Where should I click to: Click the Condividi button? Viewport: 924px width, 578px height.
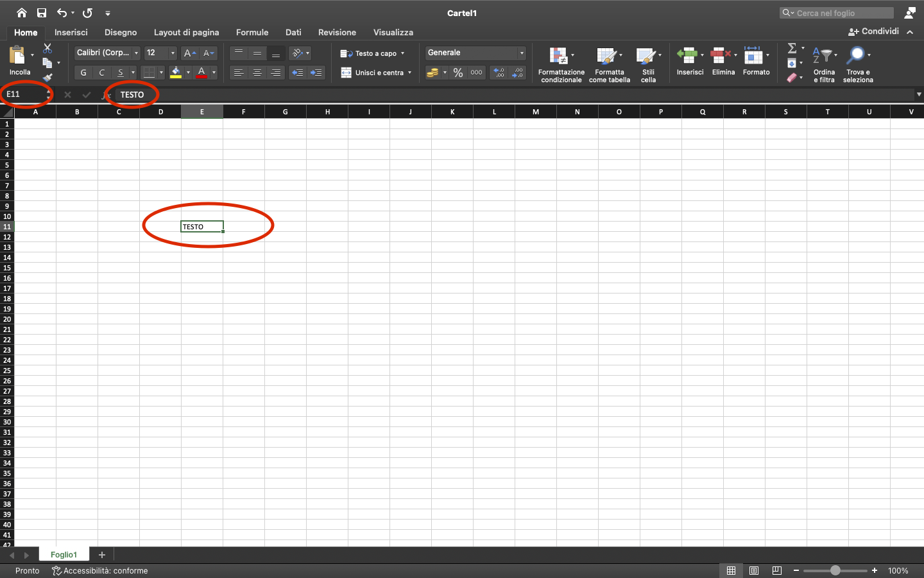click(873, 31)
